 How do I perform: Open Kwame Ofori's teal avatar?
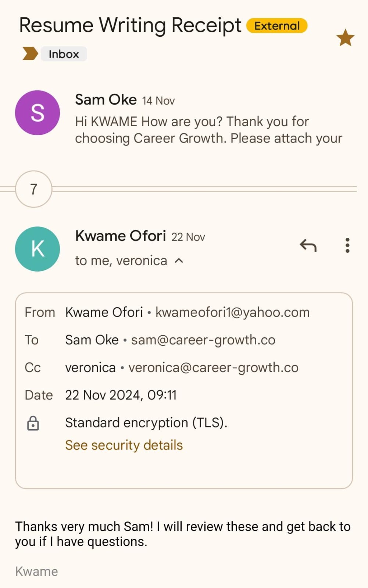(x=37, y=249)
